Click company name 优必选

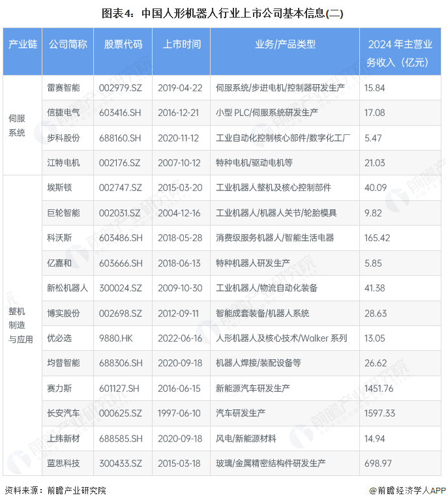[59, 338]
